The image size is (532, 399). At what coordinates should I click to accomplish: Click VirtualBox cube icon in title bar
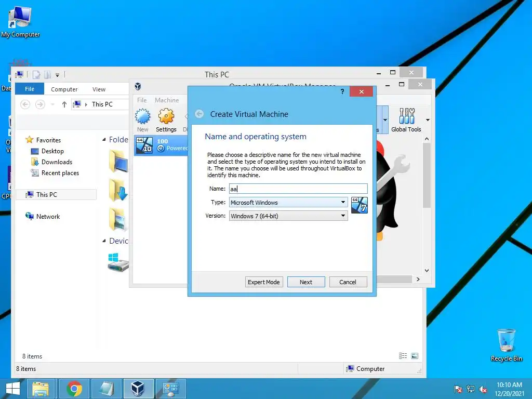138,86
